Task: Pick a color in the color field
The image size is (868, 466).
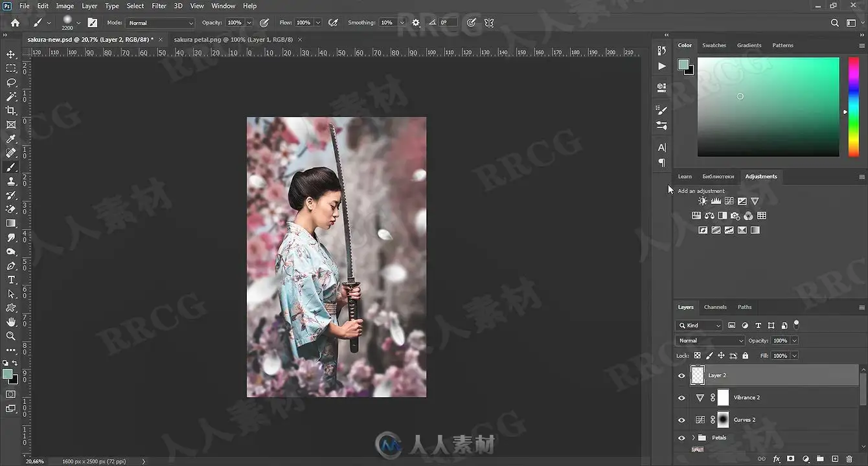Action: (768, 107)
